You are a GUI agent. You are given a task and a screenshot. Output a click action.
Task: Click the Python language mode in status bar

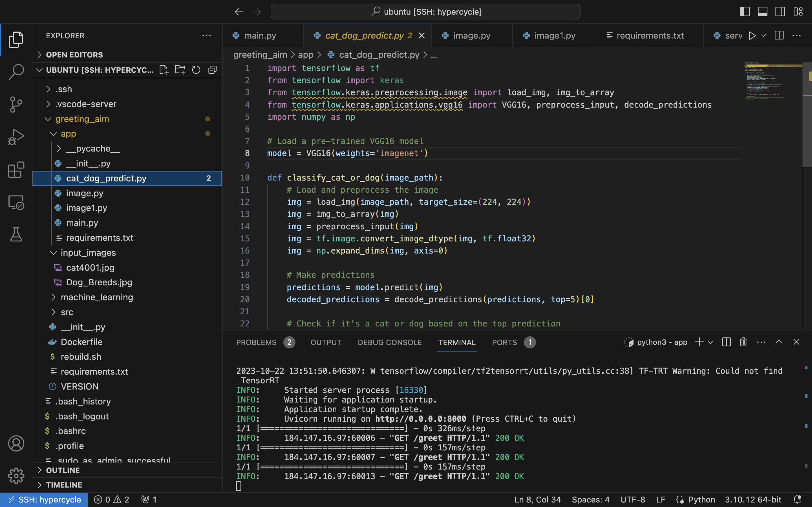pos(701,500)
